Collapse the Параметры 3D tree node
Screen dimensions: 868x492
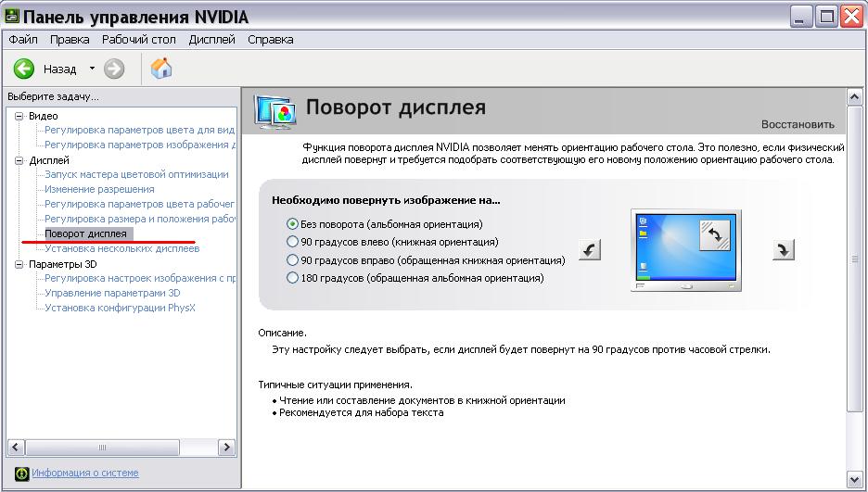(x=19, y=264)
